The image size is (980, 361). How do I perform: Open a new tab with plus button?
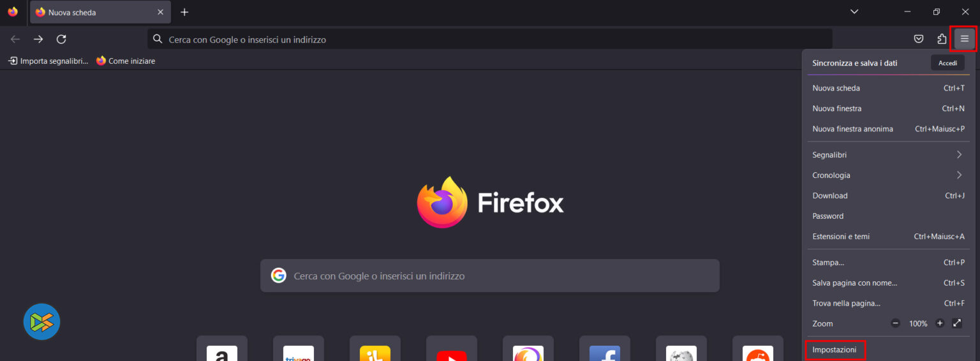[184, 12]
